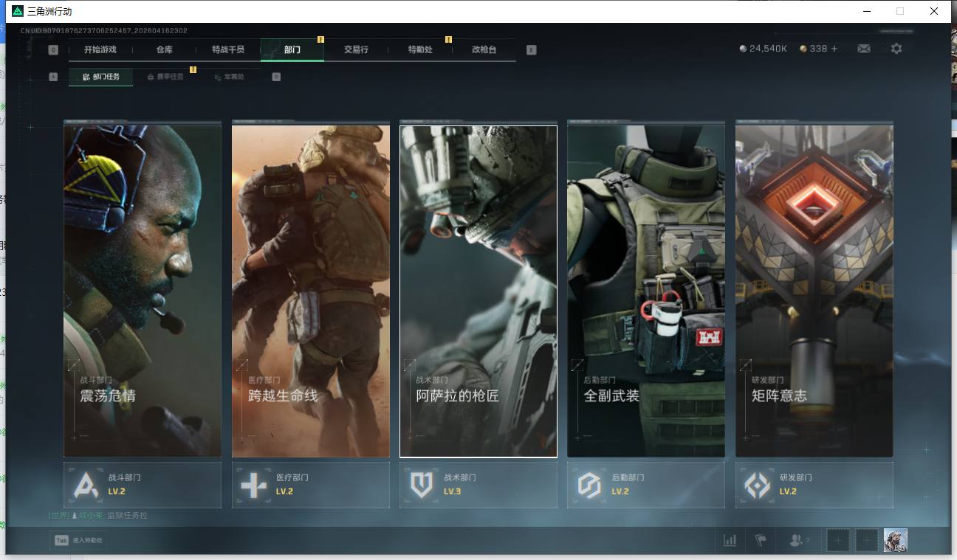957x560 pixels.
Task: Open the 震荡危情 combat department card
Action: pyautogui.click(x=143, y=291)
